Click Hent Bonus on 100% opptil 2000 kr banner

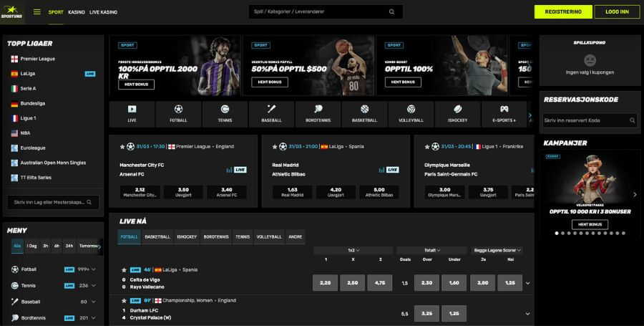point(137,85)
